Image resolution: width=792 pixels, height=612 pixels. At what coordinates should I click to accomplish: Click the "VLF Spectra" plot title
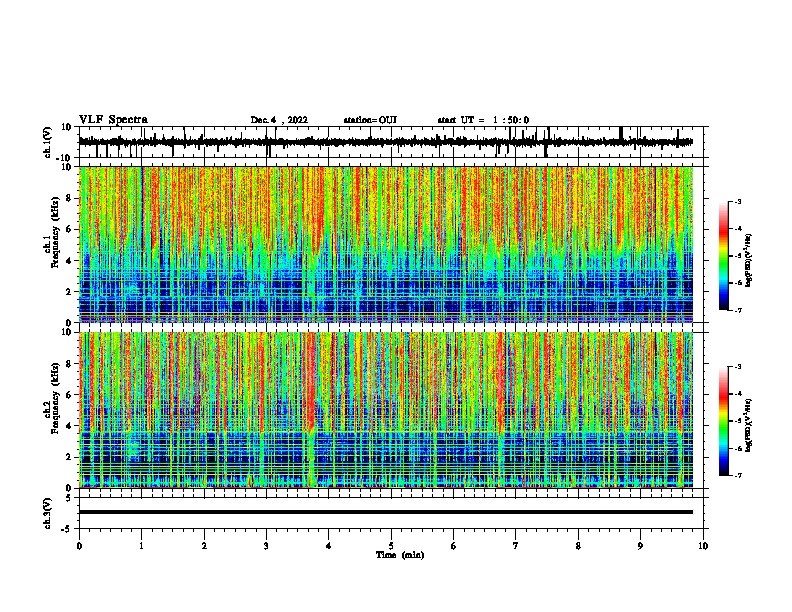(x=113, y=120)
